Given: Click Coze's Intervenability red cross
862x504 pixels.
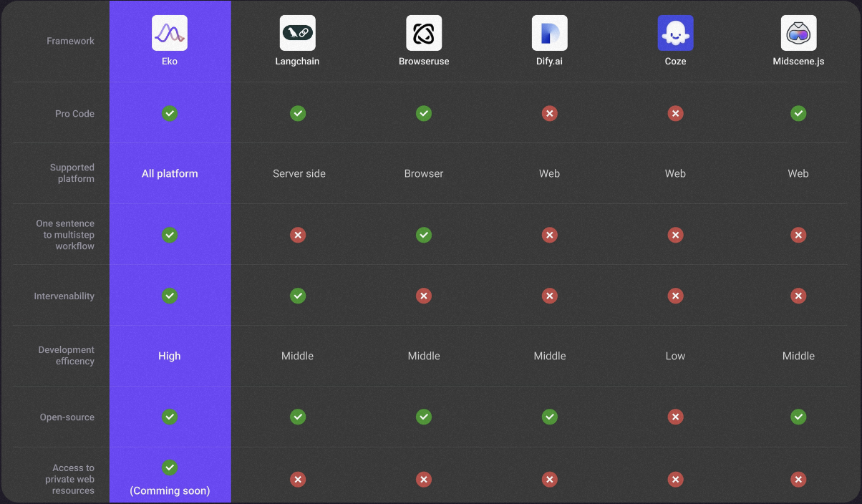Looking at the screenshot, I should [676, 296].
